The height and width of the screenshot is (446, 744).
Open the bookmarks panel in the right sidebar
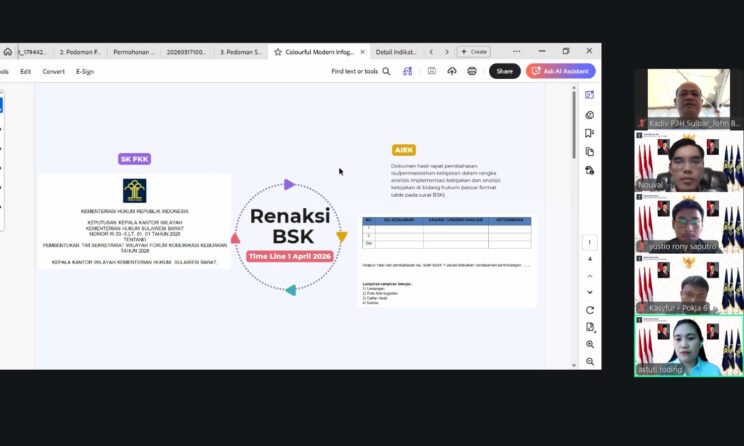(590, 133)
